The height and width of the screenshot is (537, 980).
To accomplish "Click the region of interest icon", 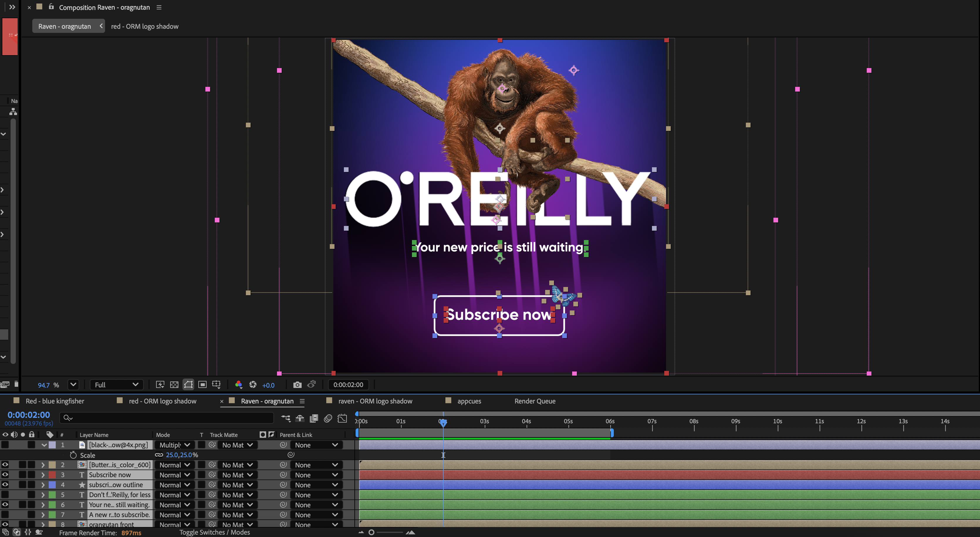I will (202, 385).
